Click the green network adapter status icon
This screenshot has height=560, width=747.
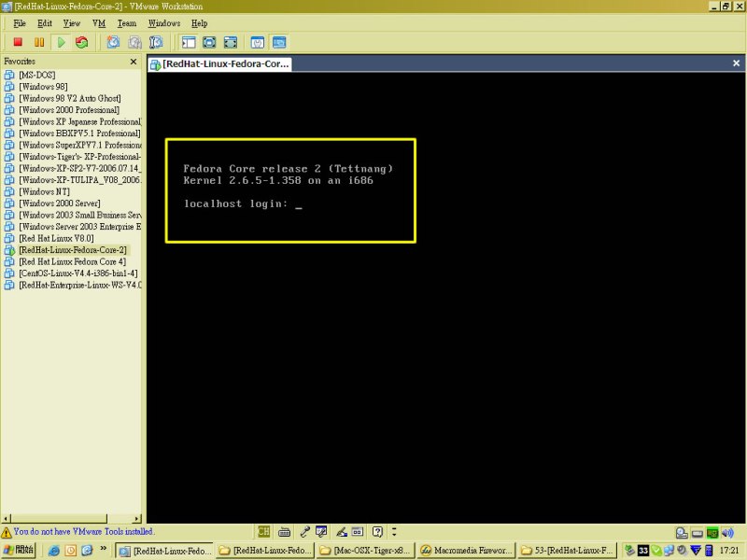click(712, 533)
